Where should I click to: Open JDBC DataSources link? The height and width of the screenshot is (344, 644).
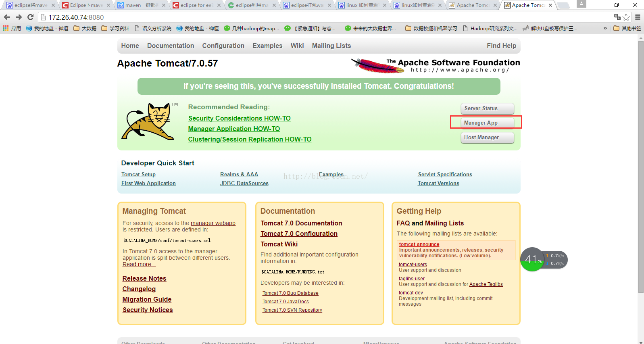[x=244, y=183]
